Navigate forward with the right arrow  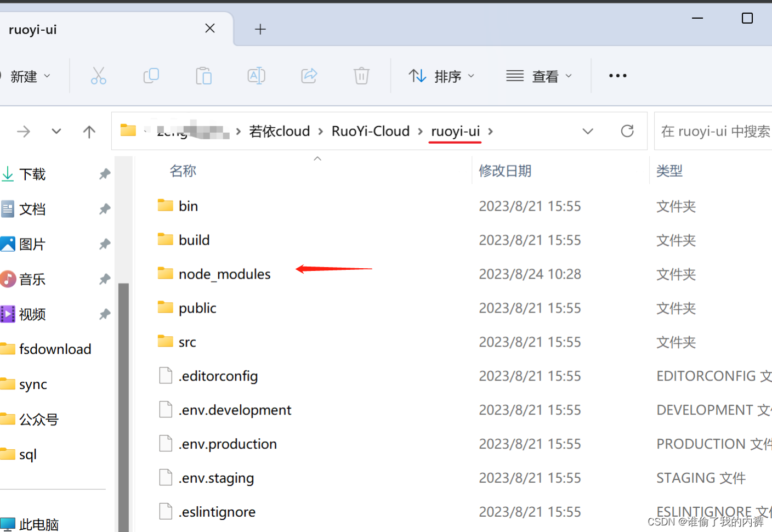(24, 132)
